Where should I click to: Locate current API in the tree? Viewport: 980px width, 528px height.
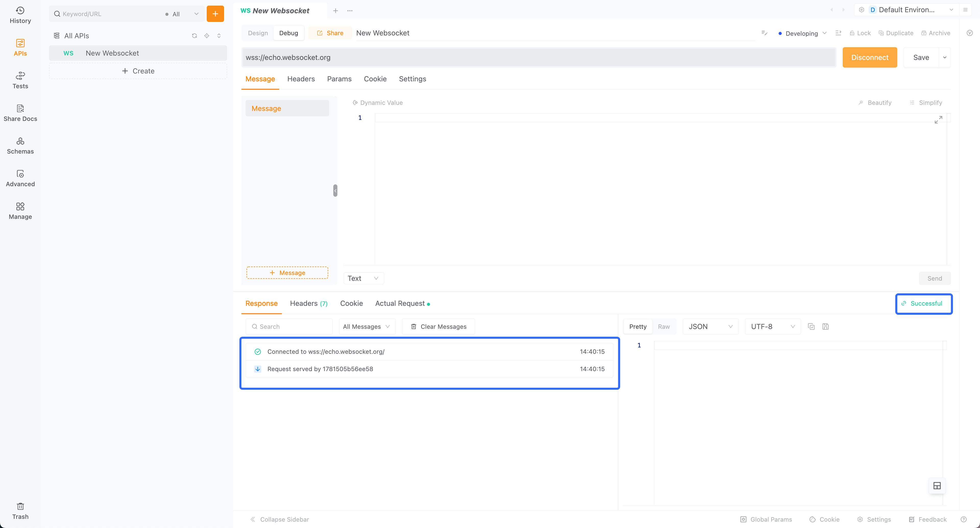coord(206,36)
